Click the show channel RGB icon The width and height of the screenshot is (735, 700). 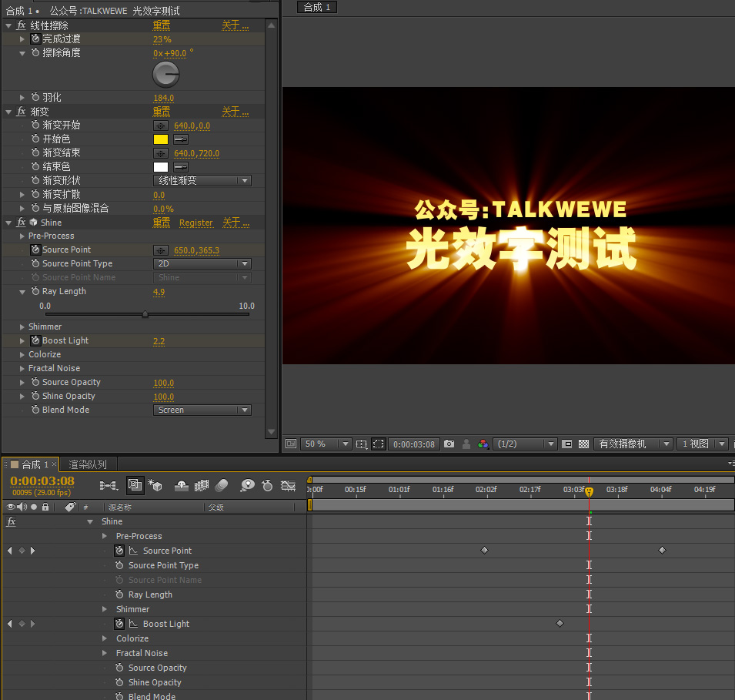483,444
